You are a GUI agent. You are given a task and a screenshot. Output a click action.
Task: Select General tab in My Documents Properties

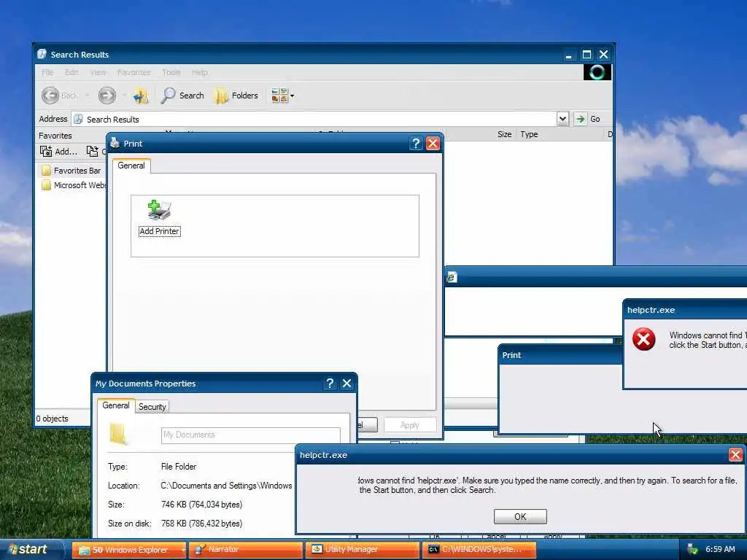116,405
